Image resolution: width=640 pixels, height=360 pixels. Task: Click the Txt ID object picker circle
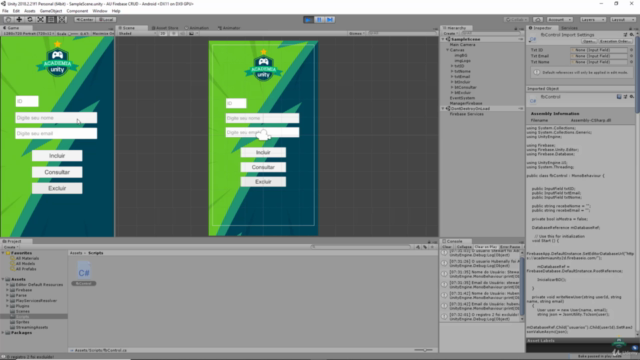pyautogui.click(x=631, y=50)
